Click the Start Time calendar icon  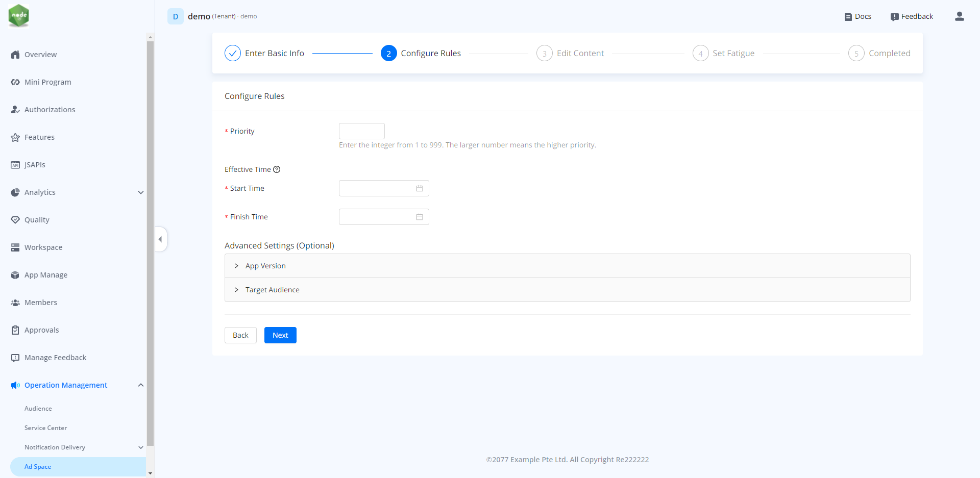[x=419, y=188]
